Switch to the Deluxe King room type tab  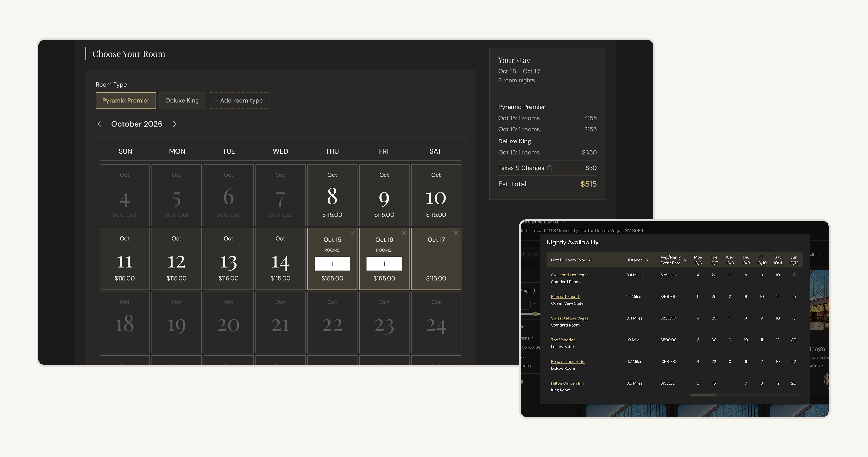coord(182,101)
